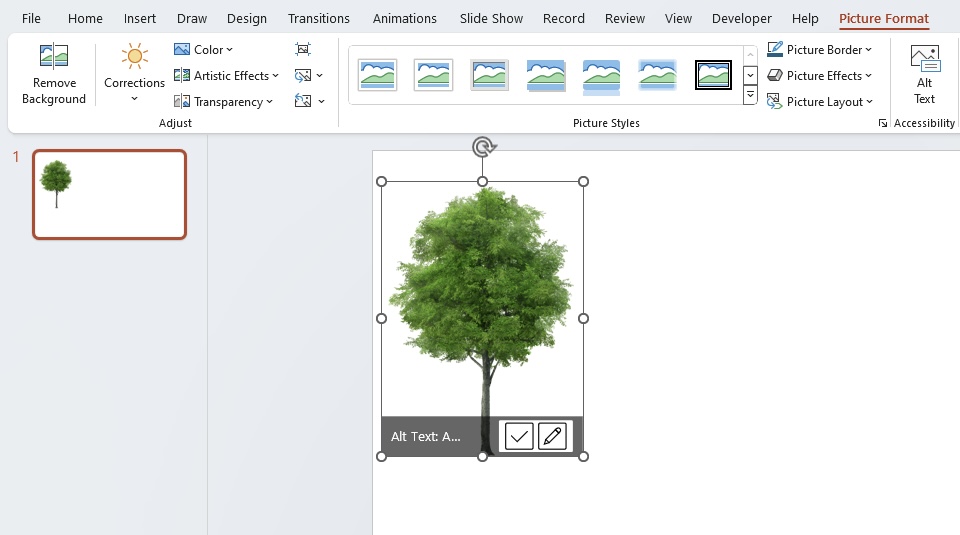Click the Change Picture icon

(x=309, y=75)
